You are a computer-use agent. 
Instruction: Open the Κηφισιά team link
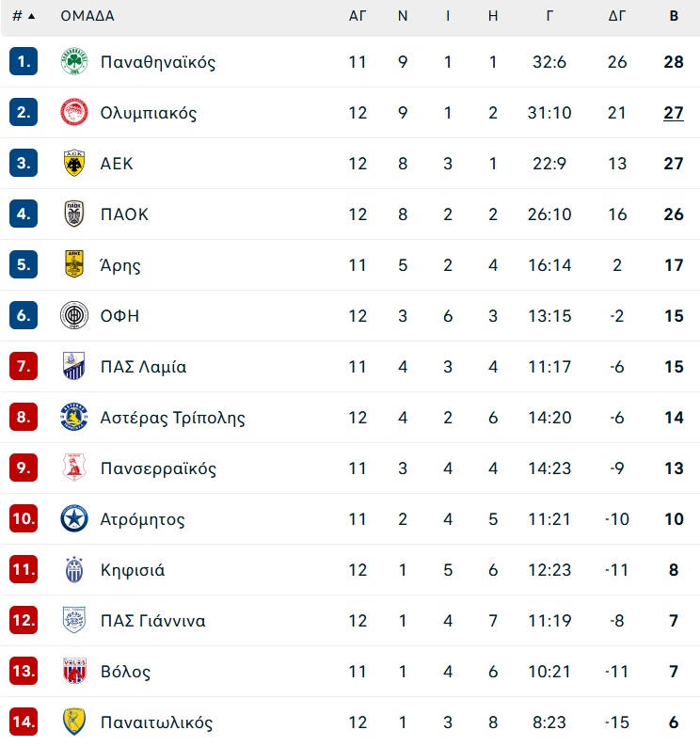(133, 570)
